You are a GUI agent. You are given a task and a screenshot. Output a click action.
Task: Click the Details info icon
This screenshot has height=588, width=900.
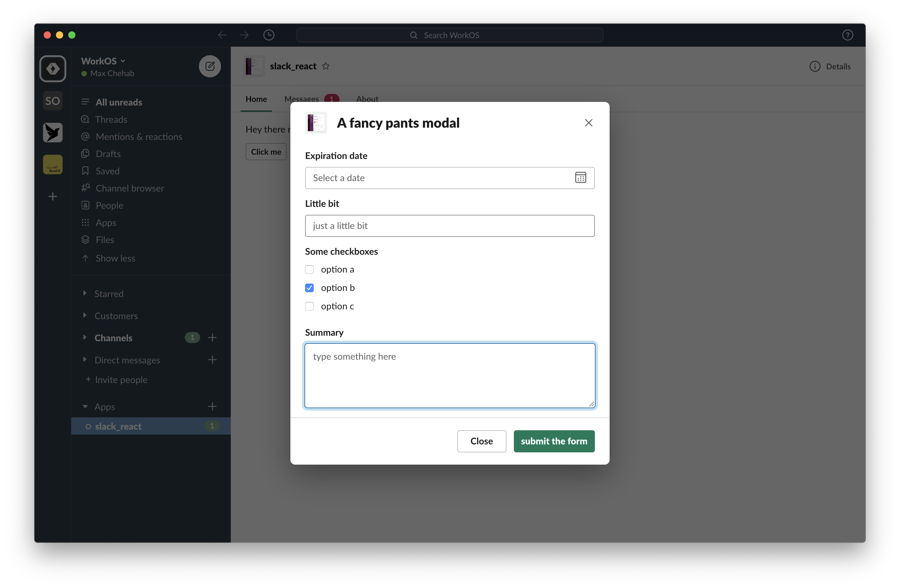click(x=815, y=67)
